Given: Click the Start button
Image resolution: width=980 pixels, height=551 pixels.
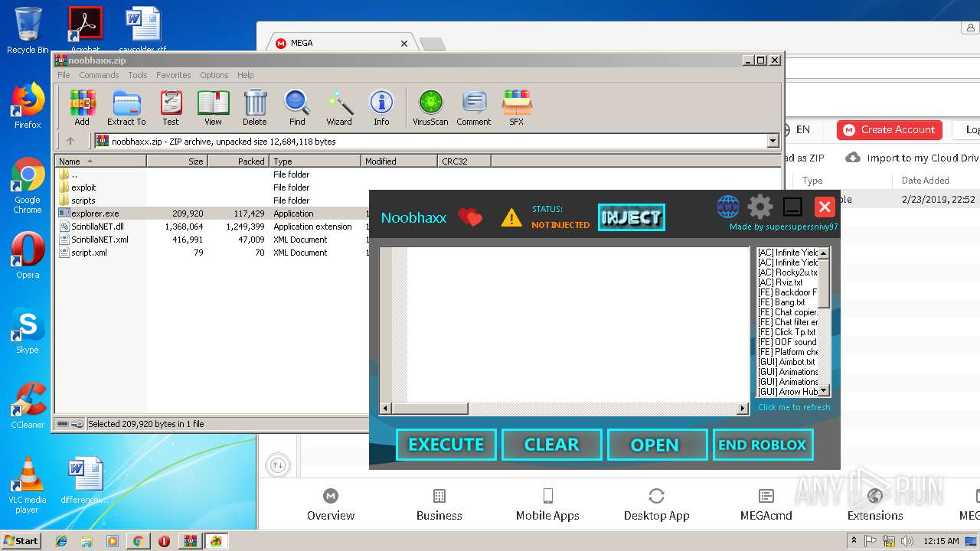Looking at the screenshot, I should pos(21,540).
